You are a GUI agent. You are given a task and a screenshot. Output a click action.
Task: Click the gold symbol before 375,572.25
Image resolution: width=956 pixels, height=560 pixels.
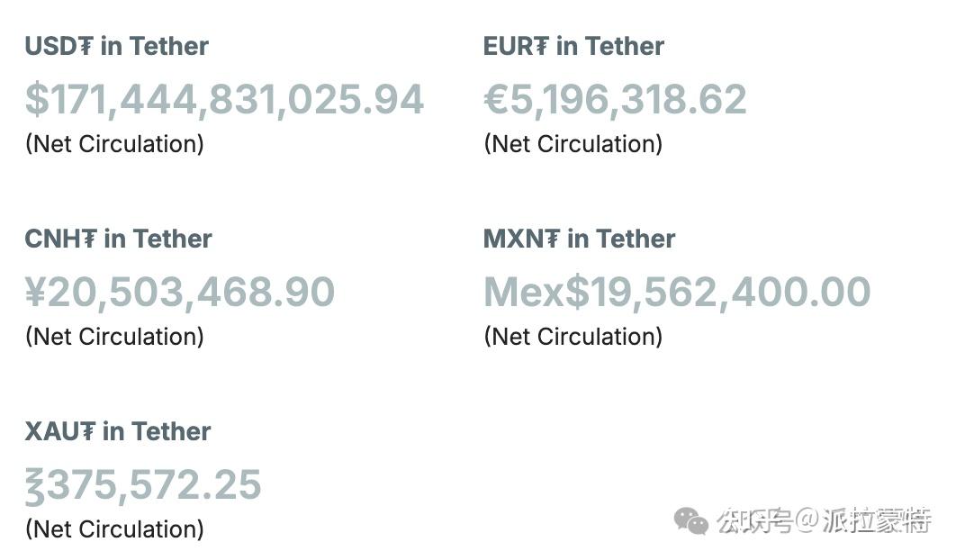(x=34, y=485)
